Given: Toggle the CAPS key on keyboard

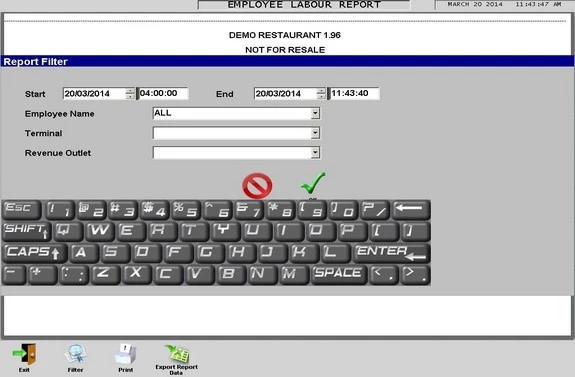Looking at the screenshot, I should [x=34, y=253].
